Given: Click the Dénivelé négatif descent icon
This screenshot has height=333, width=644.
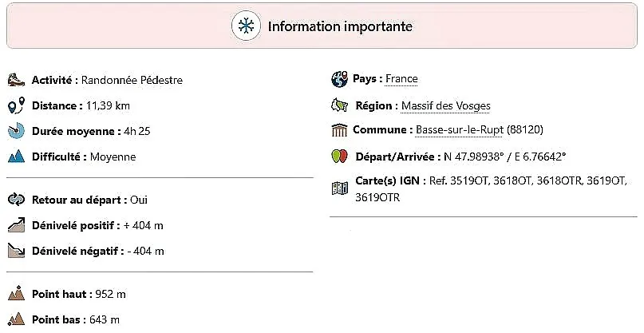Looking at the screenshot, I should (16, 251).
